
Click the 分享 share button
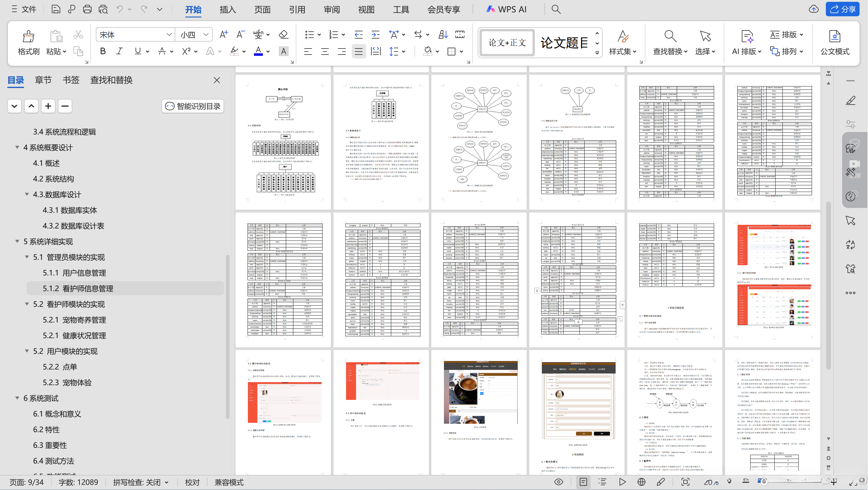click(x=842, y=9)
